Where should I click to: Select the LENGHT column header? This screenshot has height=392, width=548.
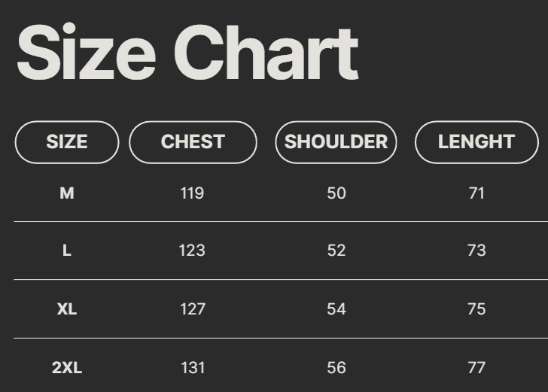pyautogui.click(x=476, y=142)
